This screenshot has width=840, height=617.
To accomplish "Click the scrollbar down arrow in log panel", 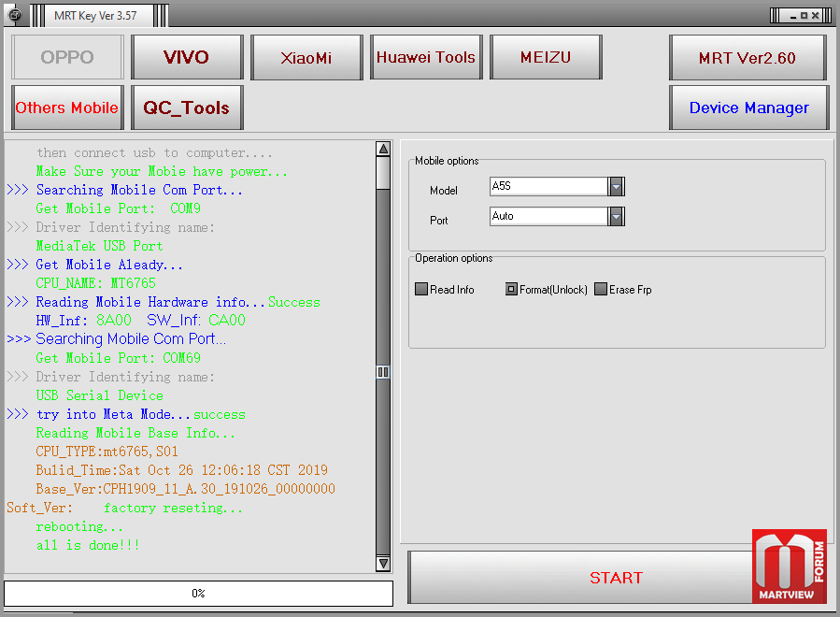I will (x=383, y=564).
